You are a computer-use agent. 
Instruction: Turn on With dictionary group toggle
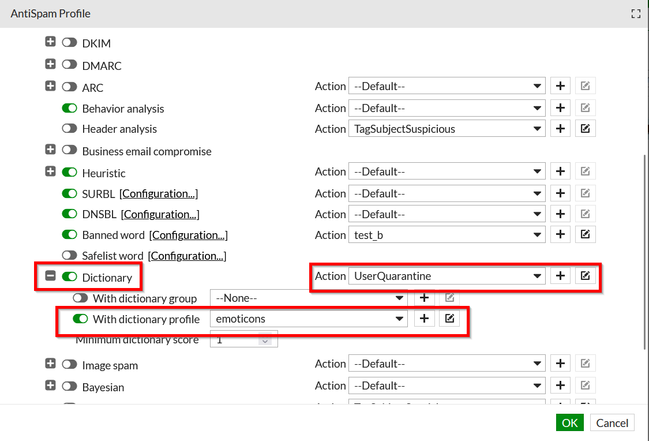(x=82, y=298)
